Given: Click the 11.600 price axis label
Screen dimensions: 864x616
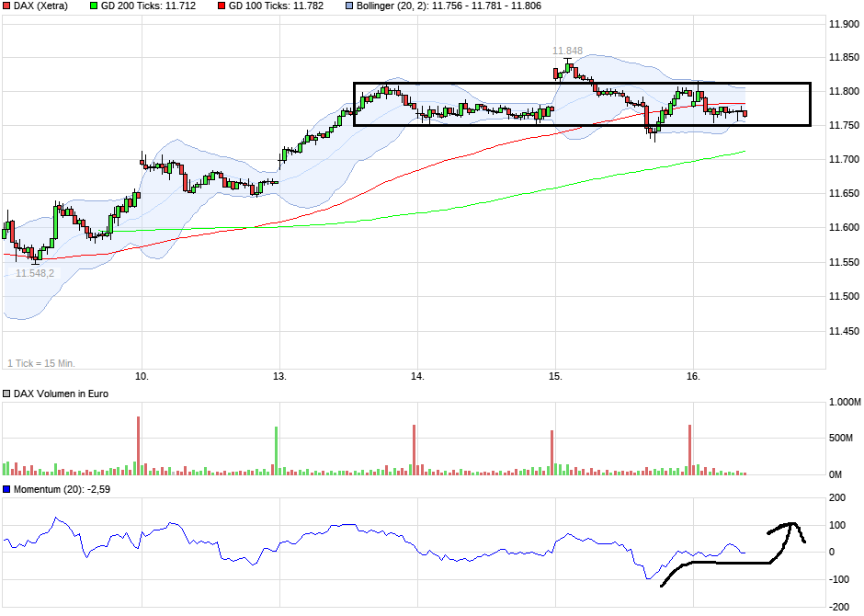Looking at the screenshot, I should click(844, 228).
